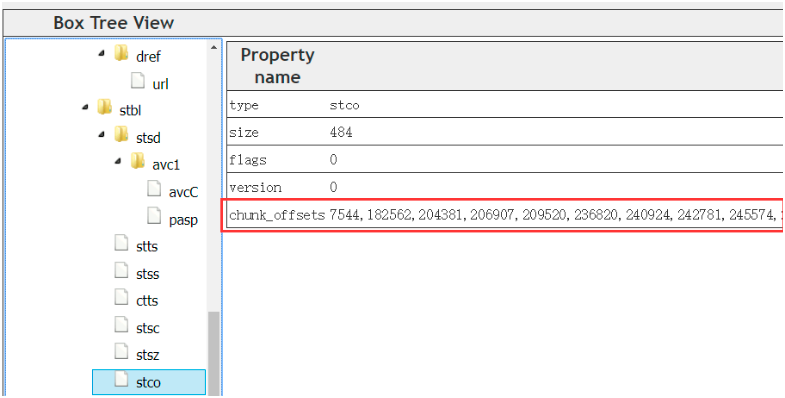The image size is (785, 398).
Task: Click the flags value 0
Action: coord(333,160)
